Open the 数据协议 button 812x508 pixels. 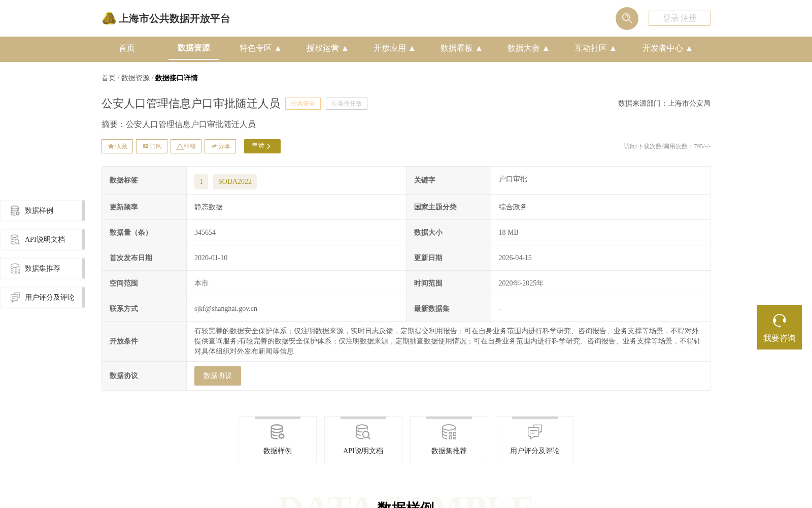pyautogui.click(x=218, y=376)
